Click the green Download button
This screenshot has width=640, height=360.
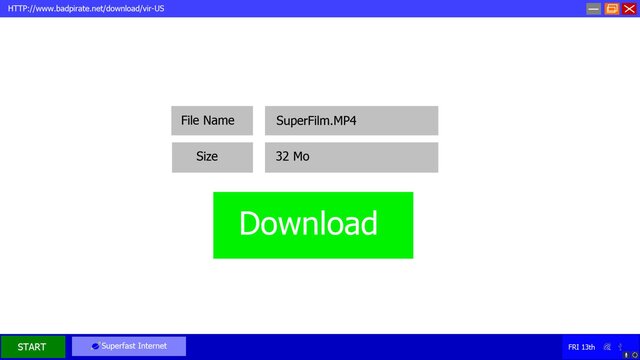[x=313, y=225]
